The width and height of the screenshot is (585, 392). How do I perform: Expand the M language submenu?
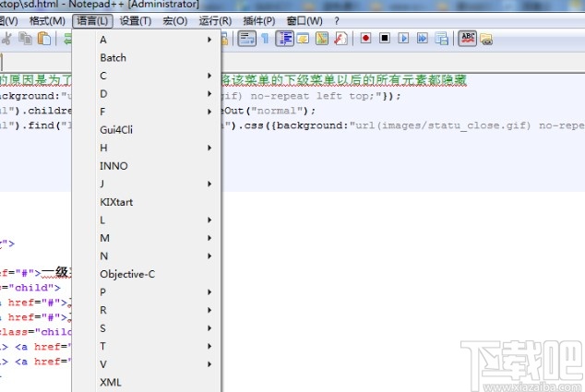pyautogui.click(x=147, y=238)
